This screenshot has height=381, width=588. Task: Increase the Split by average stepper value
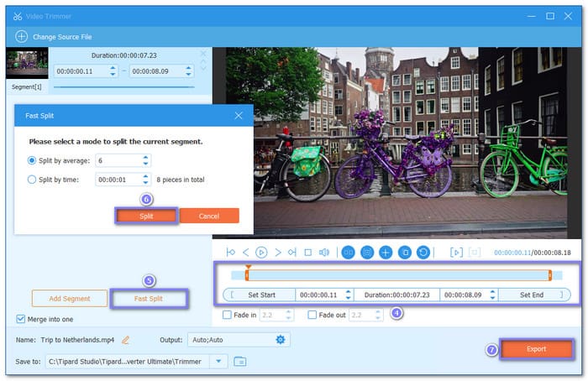(x=145, y=157)
